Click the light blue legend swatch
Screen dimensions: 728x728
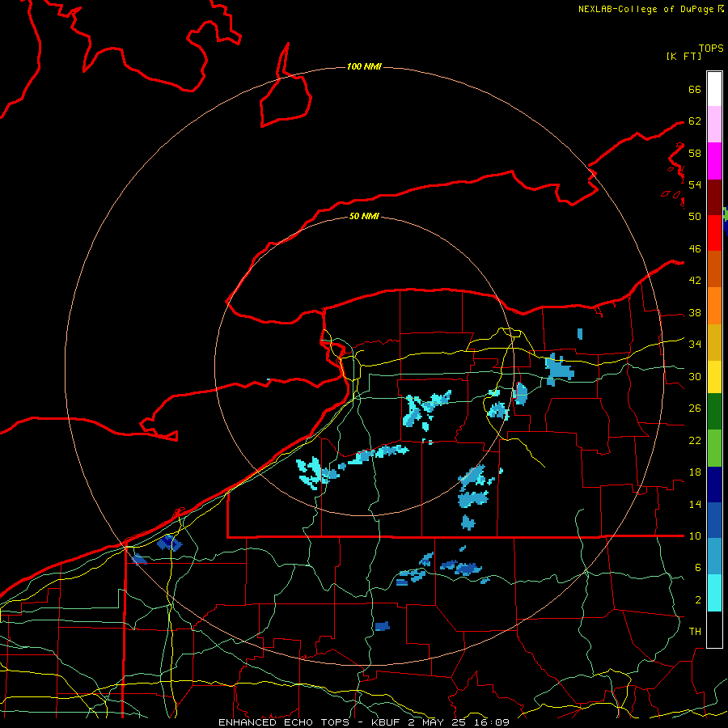click(714, 557)
